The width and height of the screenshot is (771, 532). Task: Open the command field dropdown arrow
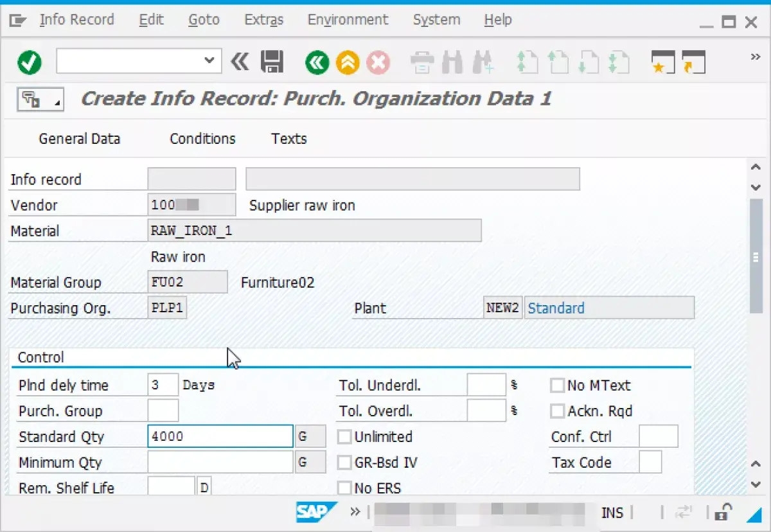point(209,61)
